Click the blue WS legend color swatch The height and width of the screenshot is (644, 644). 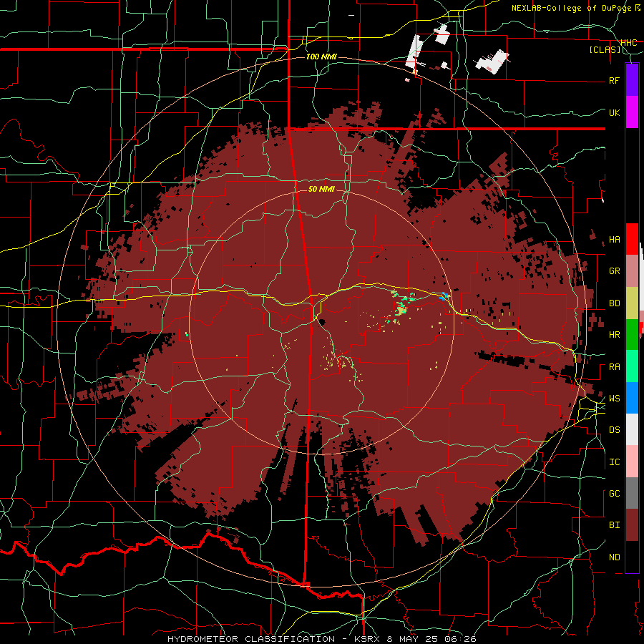(632, 398)
